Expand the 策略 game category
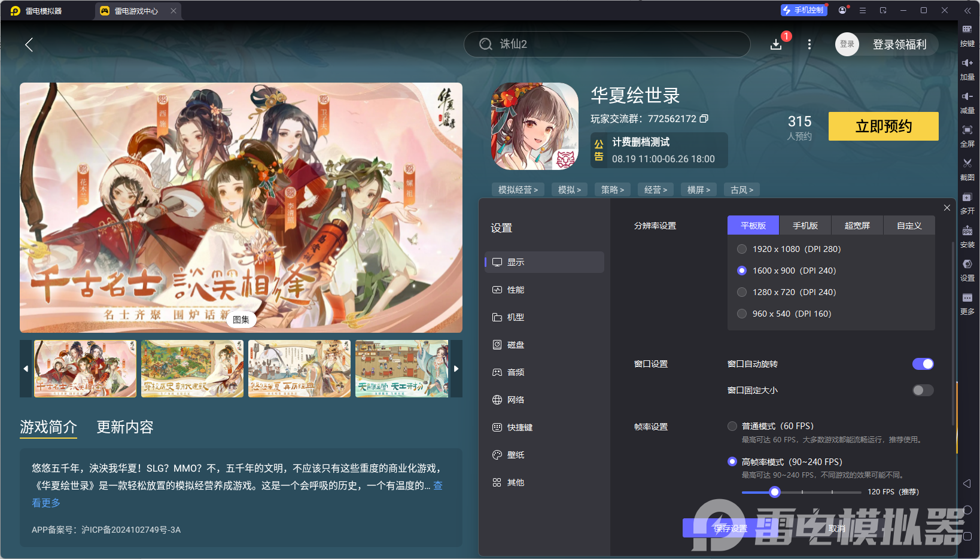This screenshot has height=559, width=980. point(612,189)
